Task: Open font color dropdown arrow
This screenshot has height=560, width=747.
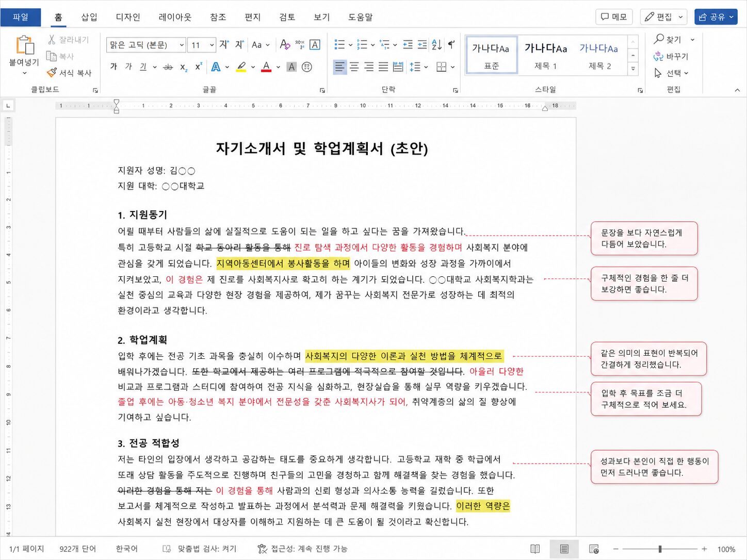Action: click(x=278, y=67)
